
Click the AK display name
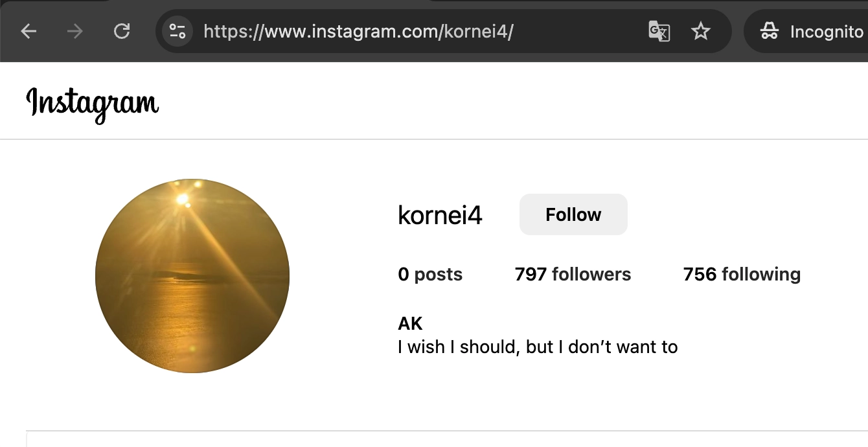pos(409,323)
